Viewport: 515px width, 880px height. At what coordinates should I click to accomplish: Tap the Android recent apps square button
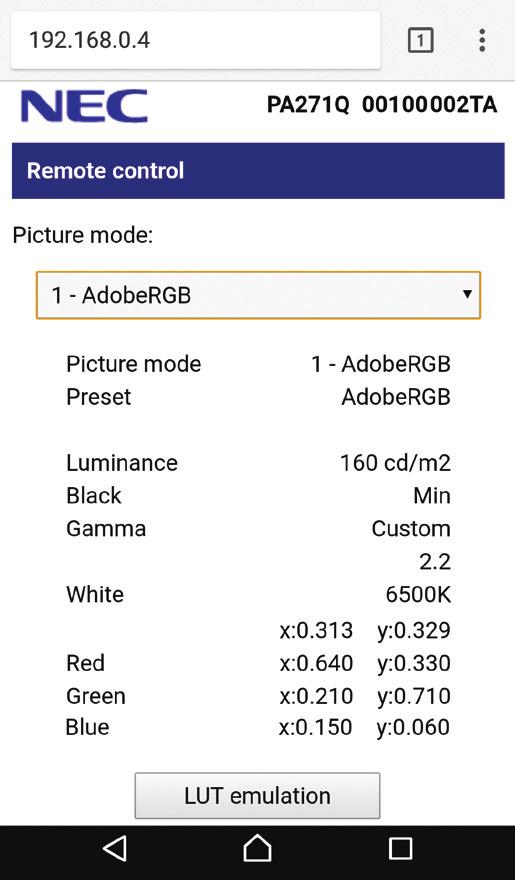pos(400,849)
